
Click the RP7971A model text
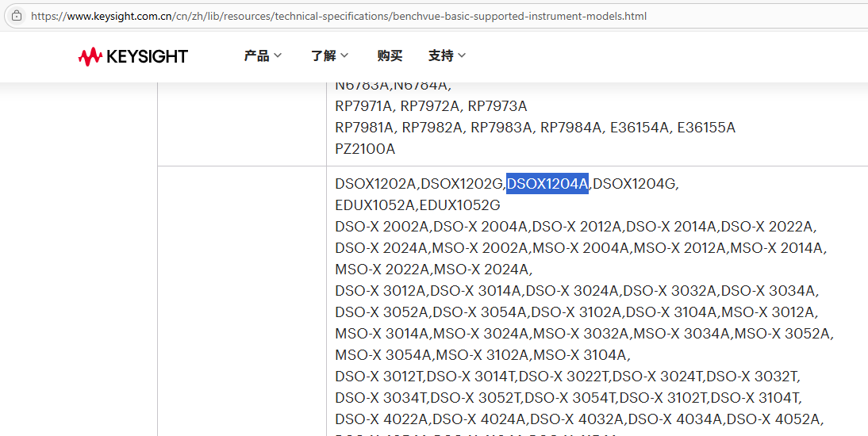(x=363, y=105)
